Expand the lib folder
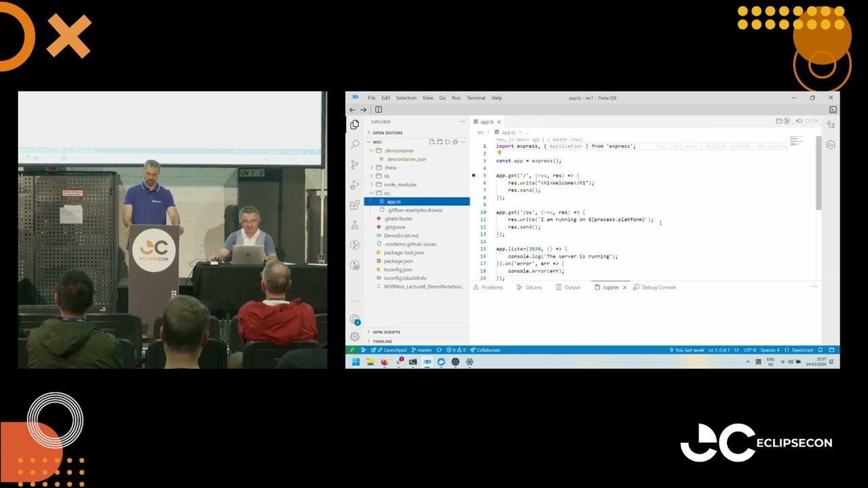The width and height of the screenshot is (868, 488). (387, 176)
